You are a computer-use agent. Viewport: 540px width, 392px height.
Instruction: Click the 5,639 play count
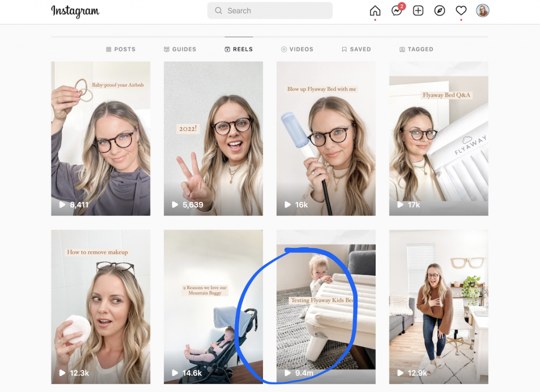(x=193, y=205)
